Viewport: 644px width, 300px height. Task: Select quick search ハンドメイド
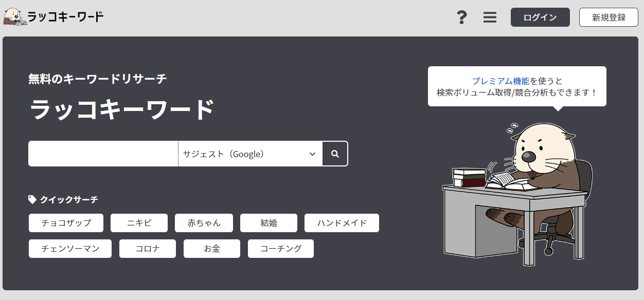coord(342,223)
